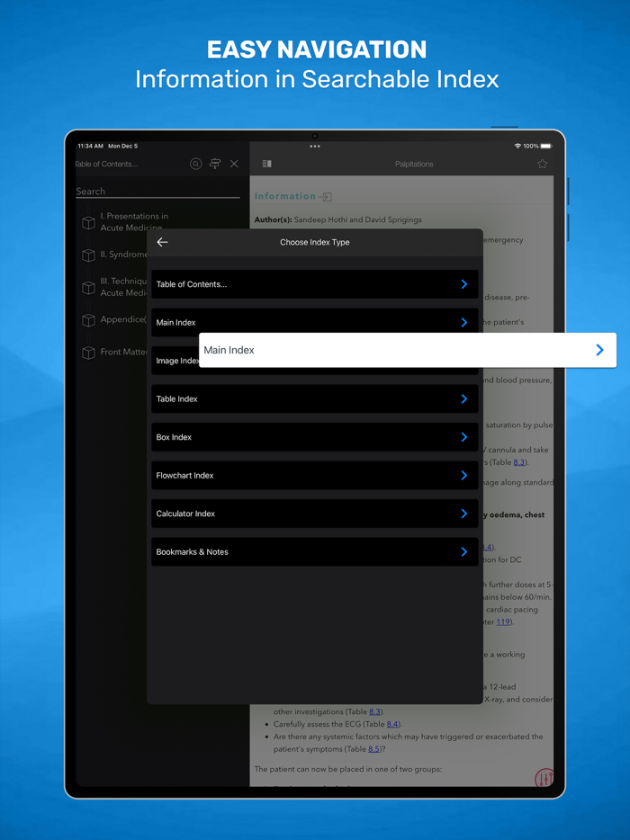Tap the three-dots multitasking indicator
This screenshot has width=630, height=840.
click(315, 147)
